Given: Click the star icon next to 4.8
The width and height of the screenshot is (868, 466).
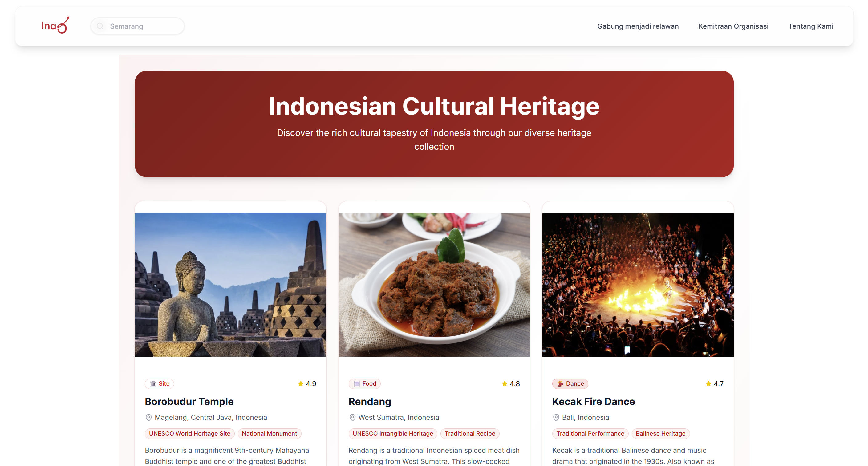Looking at the screenshot, I should click(x=505, y=383).
